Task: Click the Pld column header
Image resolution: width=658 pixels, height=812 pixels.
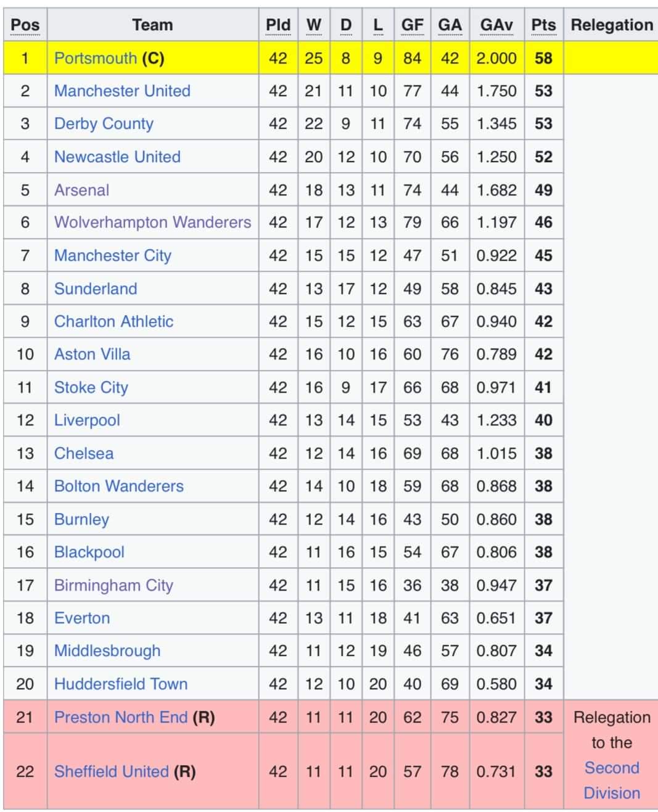Action: coord(278,25)
